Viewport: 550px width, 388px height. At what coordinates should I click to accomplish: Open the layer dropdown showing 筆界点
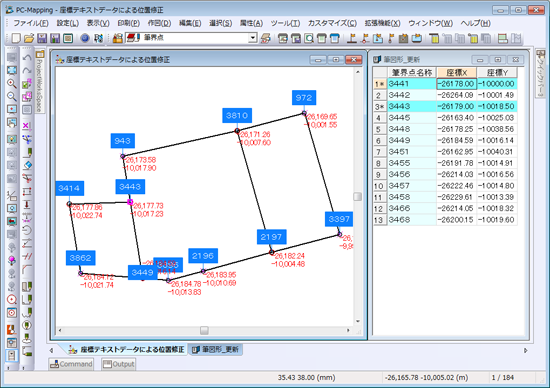click(253, 38)
